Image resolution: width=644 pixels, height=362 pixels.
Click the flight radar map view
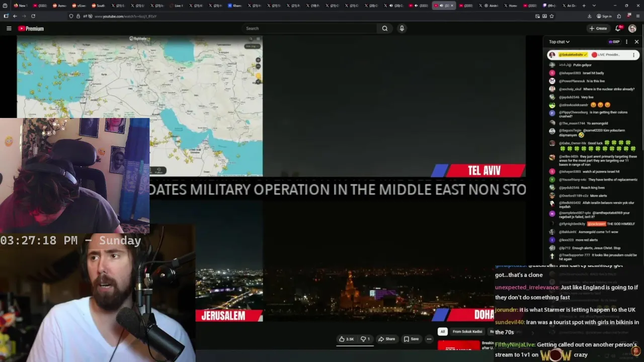pos(140,106)
